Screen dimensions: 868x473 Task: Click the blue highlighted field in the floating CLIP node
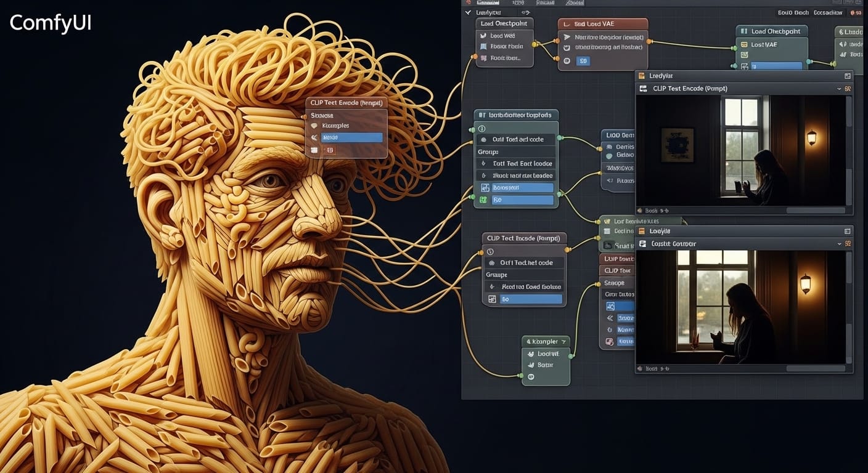351,137
